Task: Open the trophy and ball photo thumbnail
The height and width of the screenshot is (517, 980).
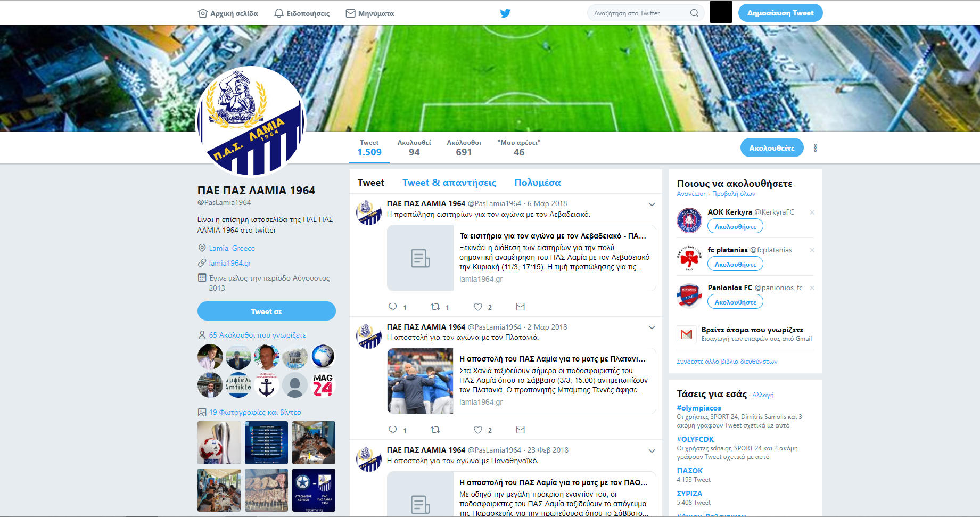Action: pyautogui.click(x=219, y=442)
